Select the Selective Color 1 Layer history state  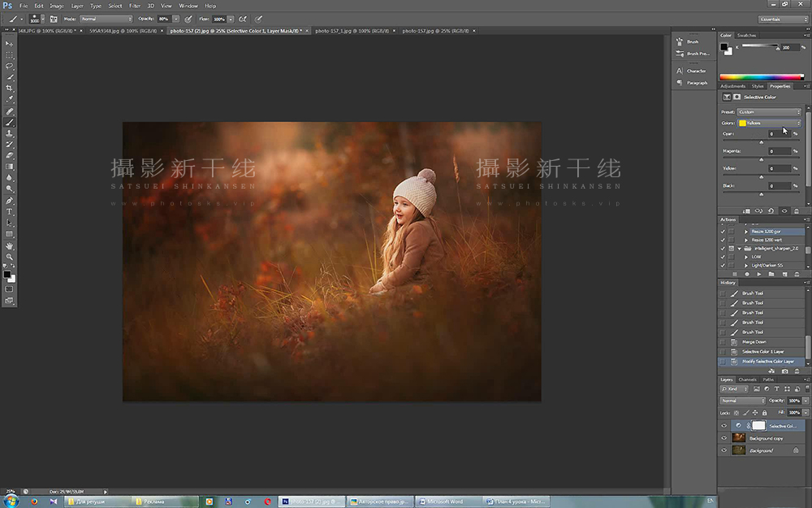coord(762,352)
